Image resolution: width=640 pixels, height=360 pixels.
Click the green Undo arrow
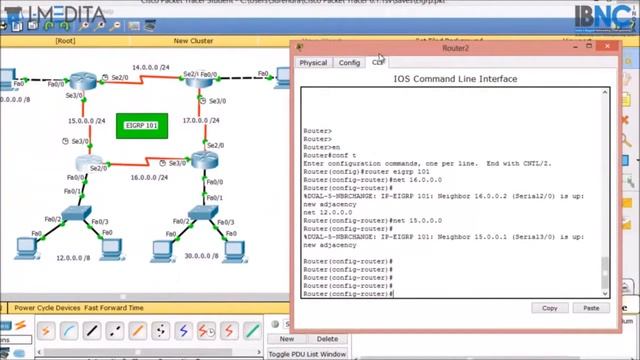pos(49,27)
